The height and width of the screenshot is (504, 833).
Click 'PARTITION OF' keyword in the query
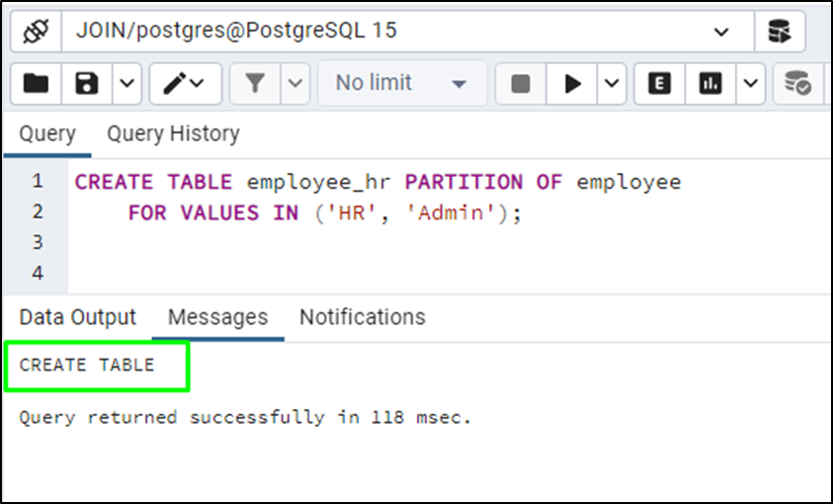click(483, 183)
